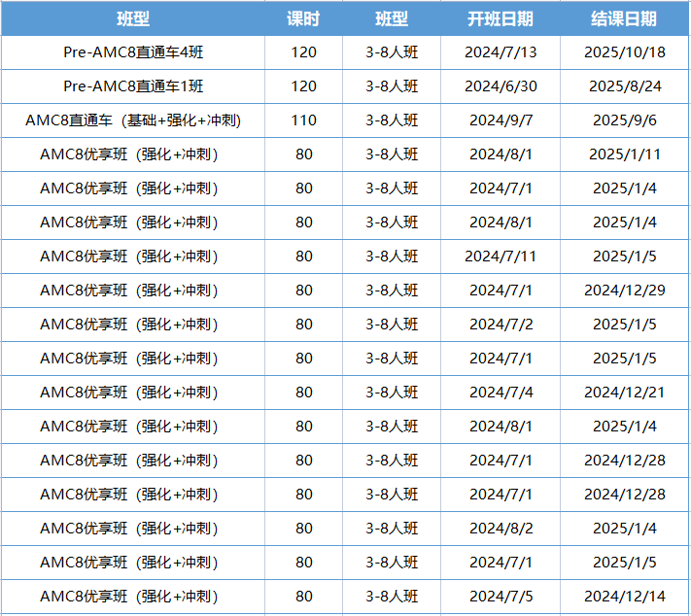
Task: Click start date 2024/7/13
Action: click(501, 52)
